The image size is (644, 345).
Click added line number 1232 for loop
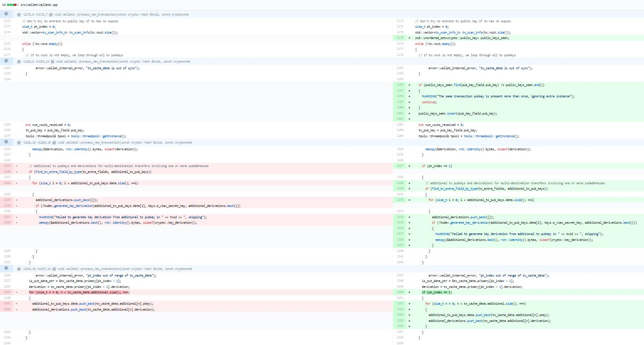click(x=400, y=200)
